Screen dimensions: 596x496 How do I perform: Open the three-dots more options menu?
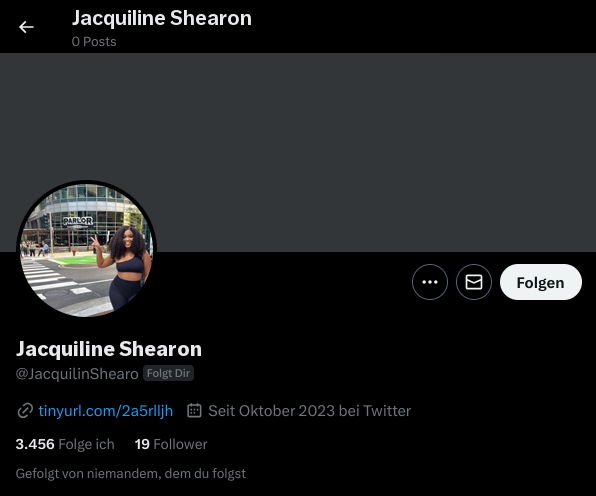click(x=430, y=282)
